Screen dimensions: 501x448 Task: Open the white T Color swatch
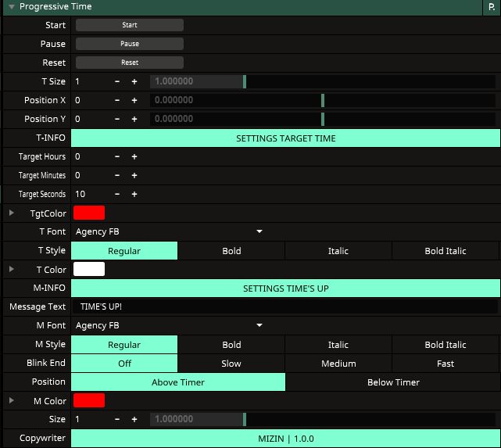89,269
